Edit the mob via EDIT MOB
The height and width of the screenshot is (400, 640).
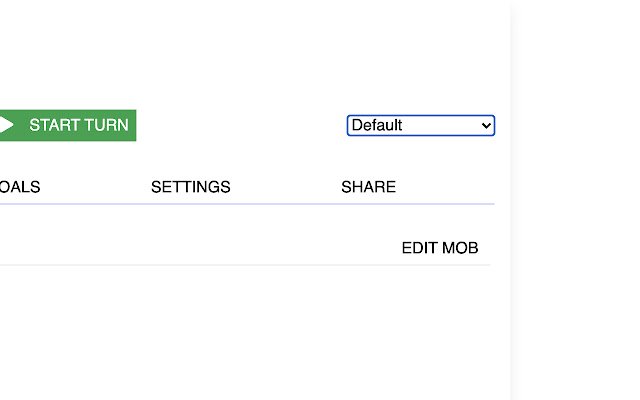(x=440, y=248)
